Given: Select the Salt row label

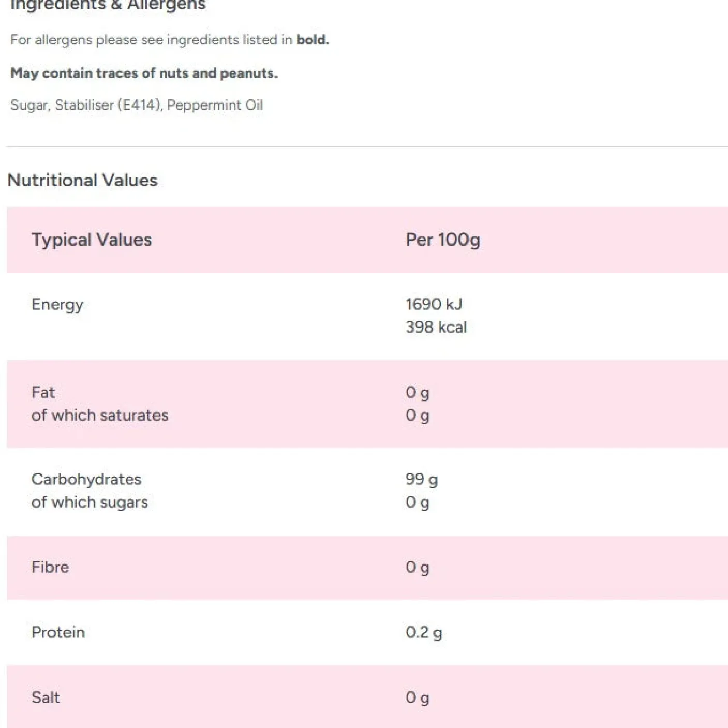Looking at the screenshot, I should pos(46,697).
